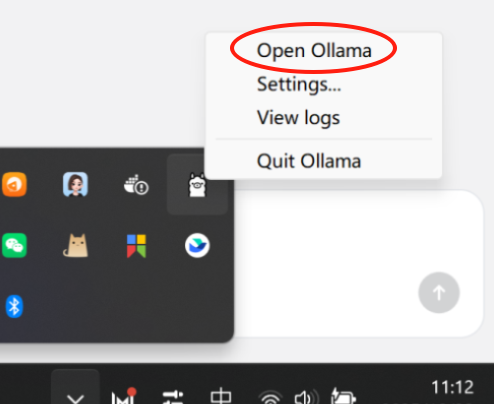
Task: Click inside the chat message input box
Action: pos(357,263)
